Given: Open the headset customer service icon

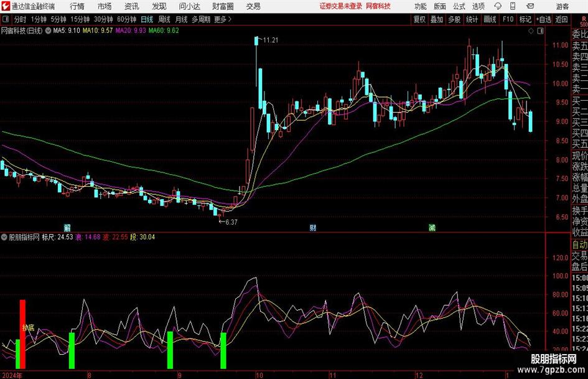Looking at the screenshot, I should [x=498, y=6].
